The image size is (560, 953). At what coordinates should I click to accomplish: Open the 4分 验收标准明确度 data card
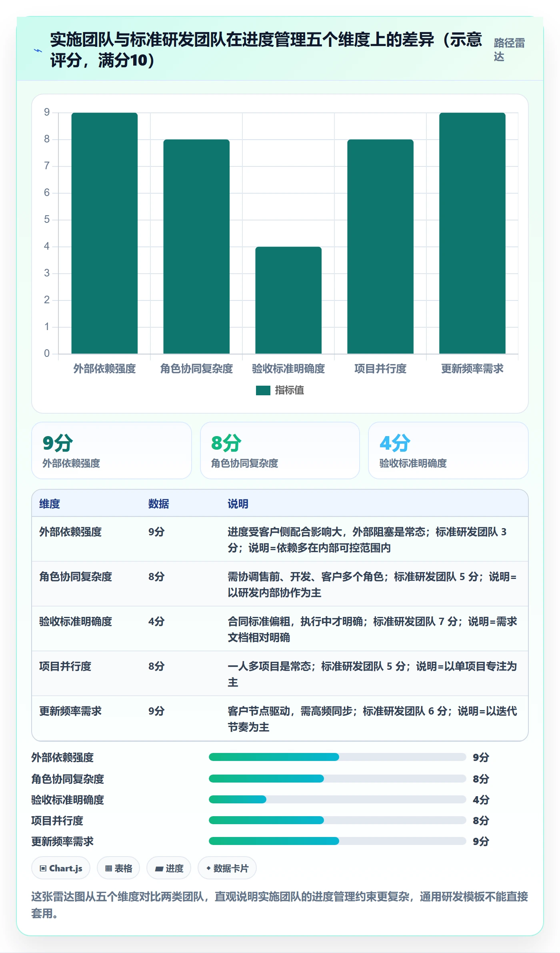[448, 450]
